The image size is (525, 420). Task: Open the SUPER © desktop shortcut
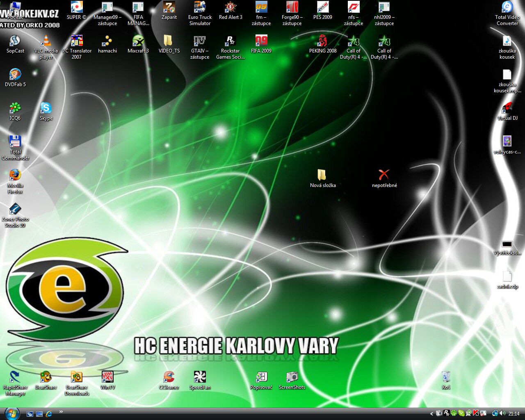tap(77, 11)
